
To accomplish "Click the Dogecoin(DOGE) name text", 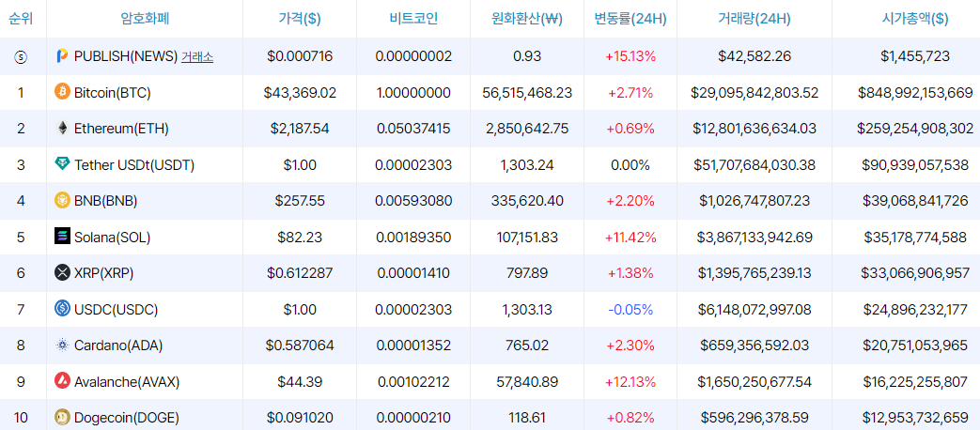I will (x=127, y=418).
